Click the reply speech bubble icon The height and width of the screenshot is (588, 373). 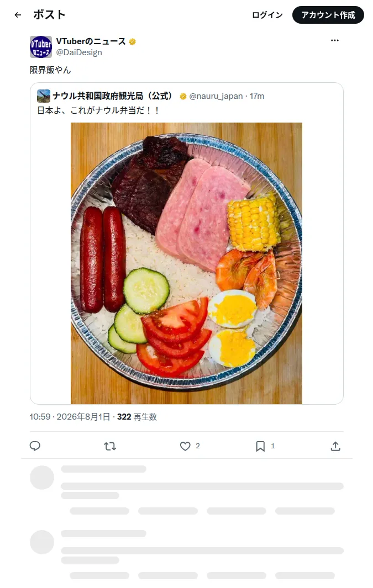pyautogui.click(x=35, y=446)
